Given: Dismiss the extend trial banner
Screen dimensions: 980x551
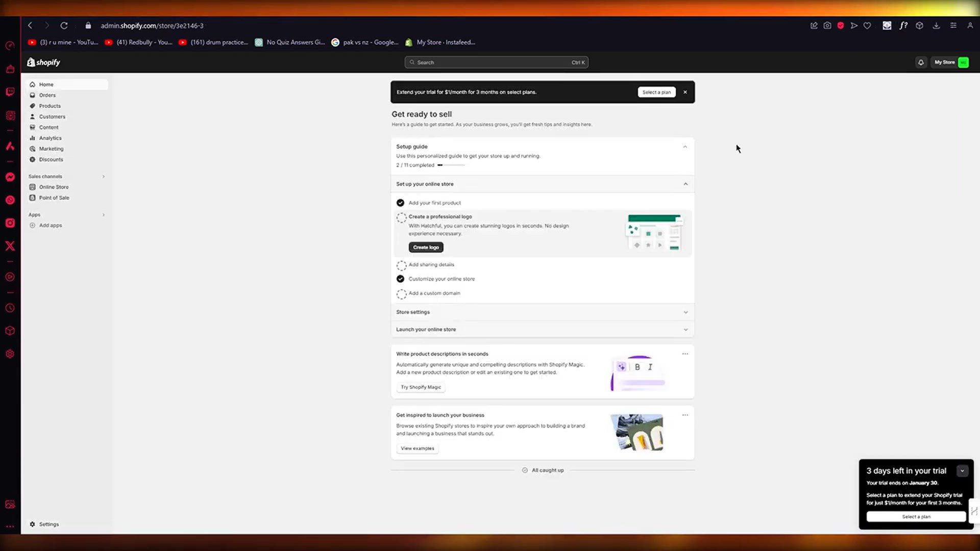Looking at the screenshot, I should click(685, 92).
